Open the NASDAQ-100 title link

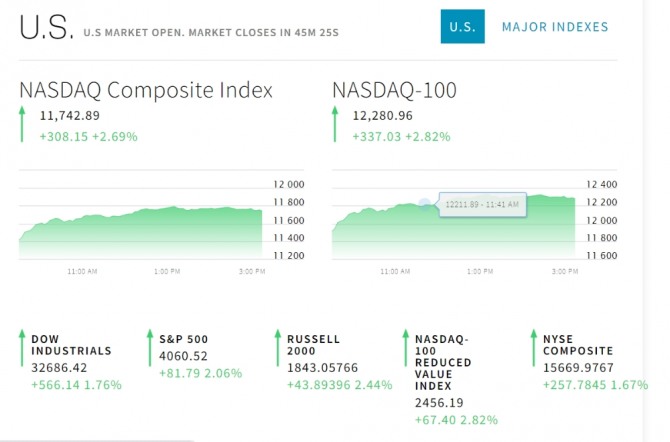(x=394, y=90)
